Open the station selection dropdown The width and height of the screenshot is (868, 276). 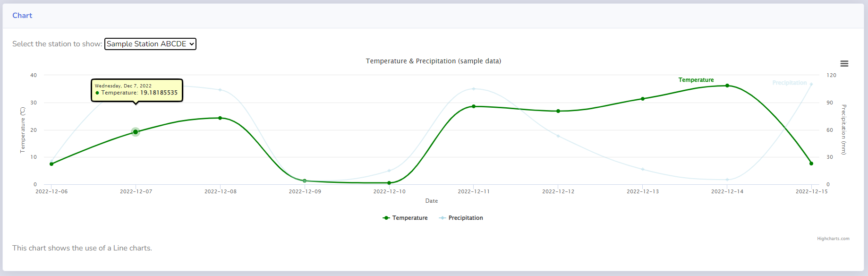150,44
